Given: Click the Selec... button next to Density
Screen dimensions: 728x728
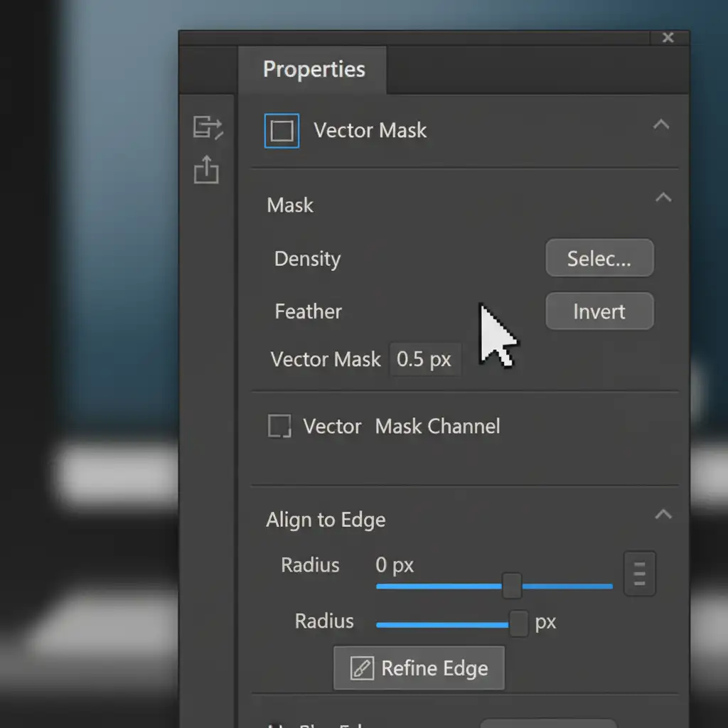Looking at the screenshot, I should (x=599, y=258).
